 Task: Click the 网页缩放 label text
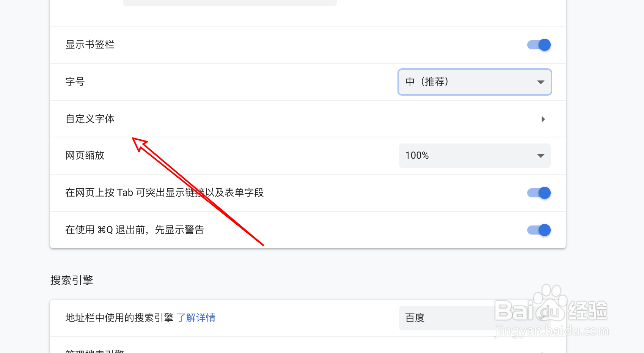pos(85,156)
